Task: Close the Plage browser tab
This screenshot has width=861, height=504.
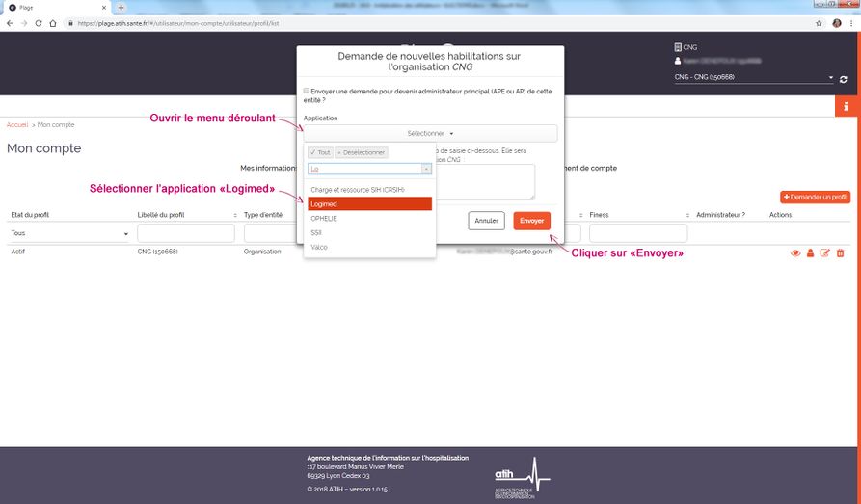Action: (x=104, y=8)
